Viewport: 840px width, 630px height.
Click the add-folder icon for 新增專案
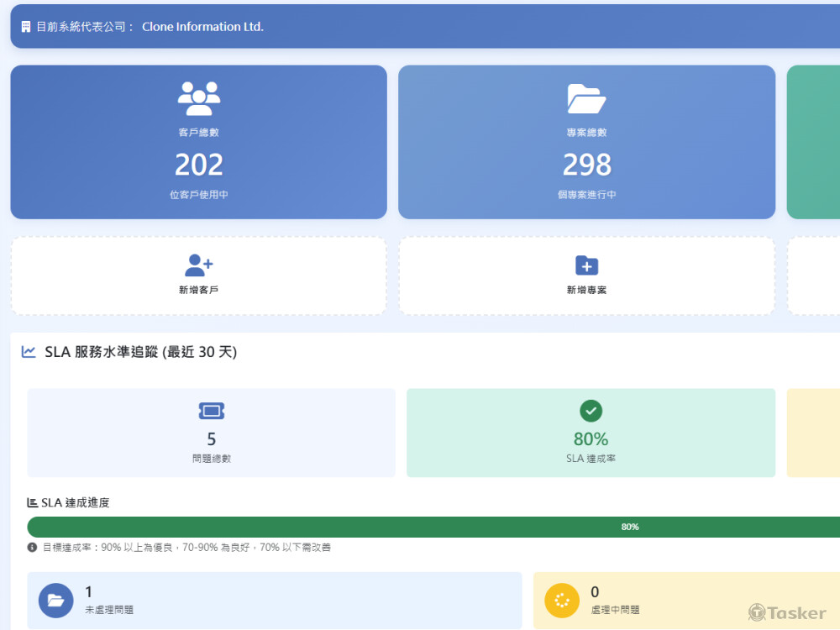click(x=586, y=265)
